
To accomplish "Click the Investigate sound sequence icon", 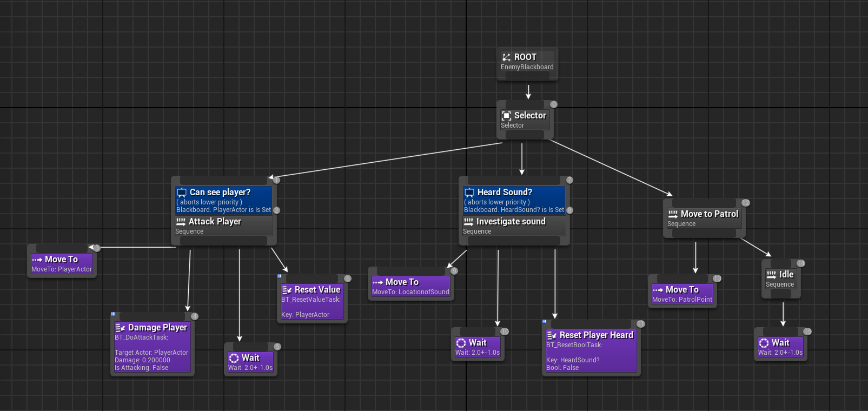I will [468, 222].
